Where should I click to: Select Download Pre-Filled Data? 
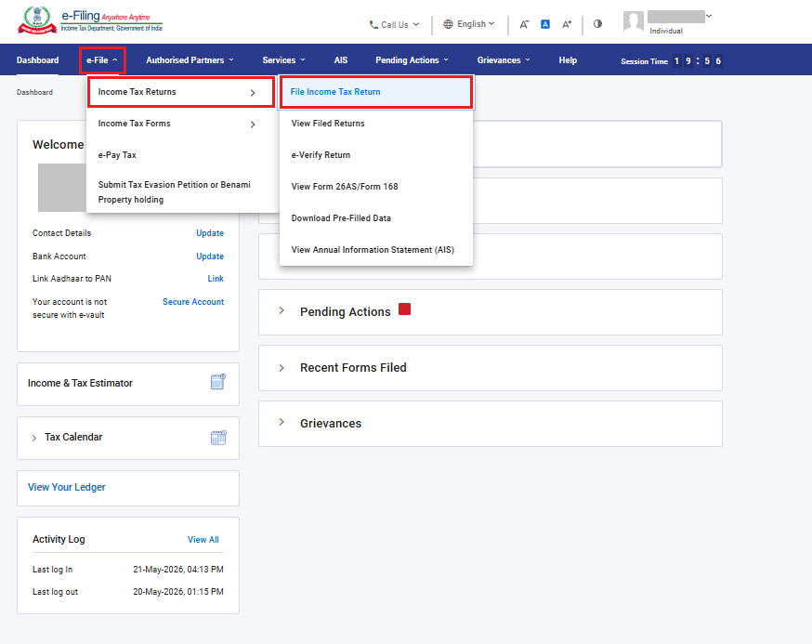[x=341, y=218]
